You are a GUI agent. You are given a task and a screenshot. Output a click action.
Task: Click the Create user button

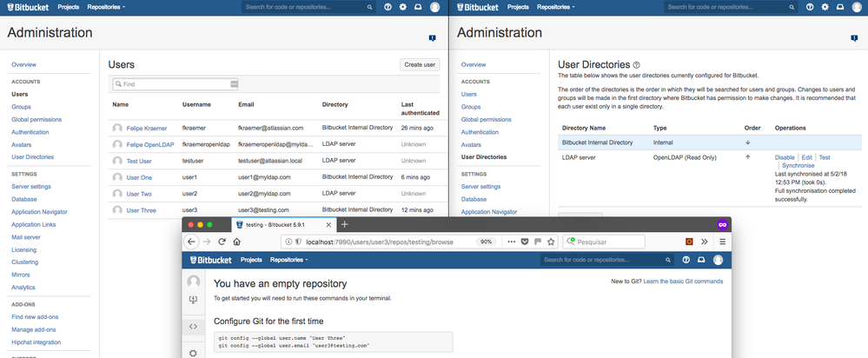420,65
